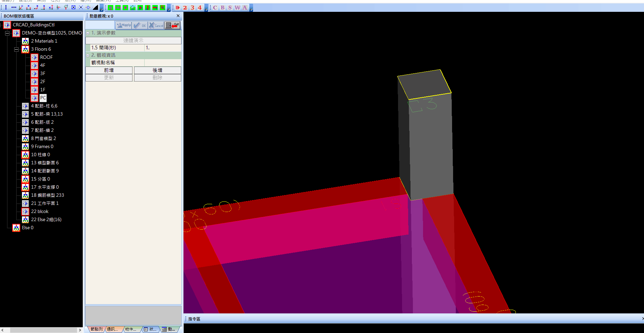Select the 5 配筋-梁 13,13 tree item

pyautogui.click(x=47, y=114)
